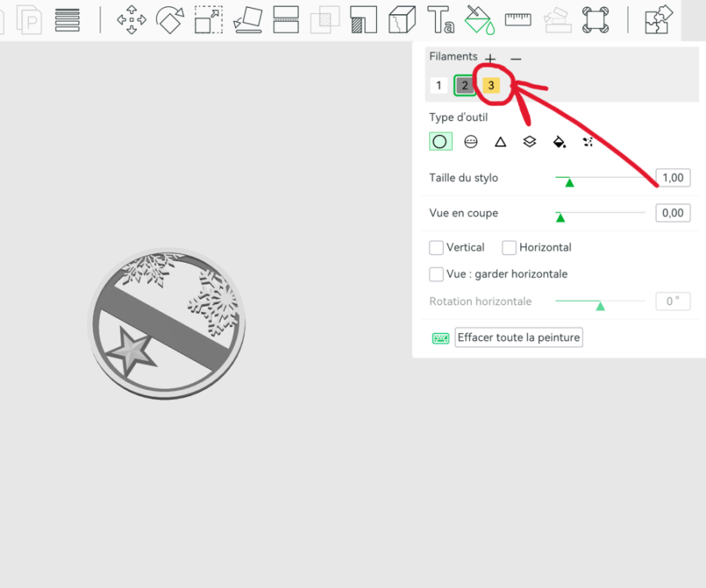This screenshot has width=706, height=588.
Task: Click the Vue en coupe slider handle
Action: [x=560, y=218]
